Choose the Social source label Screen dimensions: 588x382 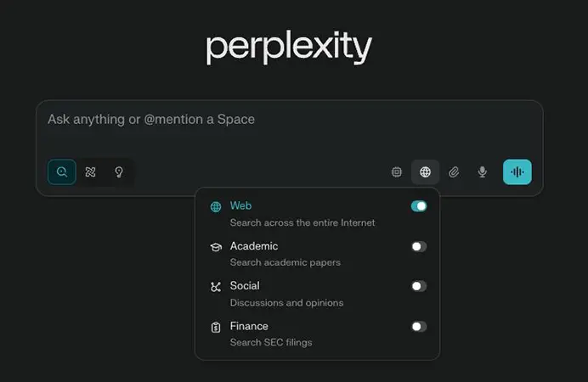coord(245,286)
